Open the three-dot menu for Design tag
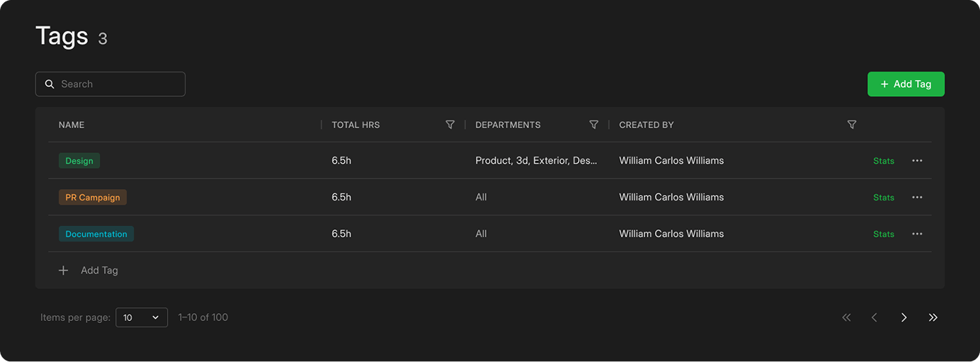This screenshot has height=362, width=980. (x=917, y=161)
